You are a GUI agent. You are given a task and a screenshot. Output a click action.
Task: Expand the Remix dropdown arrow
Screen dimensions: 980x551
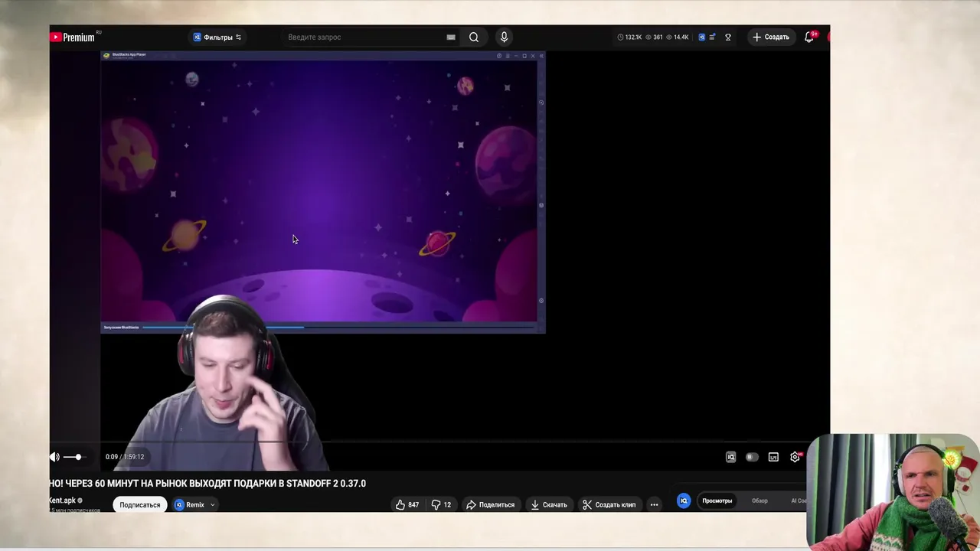coord(213,505)
